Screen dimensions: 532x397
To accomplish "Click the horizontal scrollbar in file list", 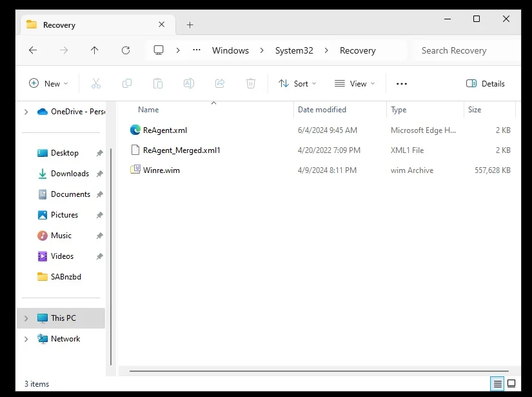I will [319, 371].
